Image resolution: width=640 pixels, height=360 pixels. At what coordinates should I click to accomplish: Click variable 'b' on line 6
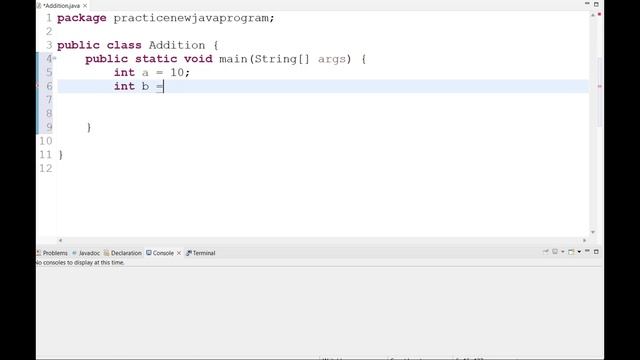click(145, 86)
